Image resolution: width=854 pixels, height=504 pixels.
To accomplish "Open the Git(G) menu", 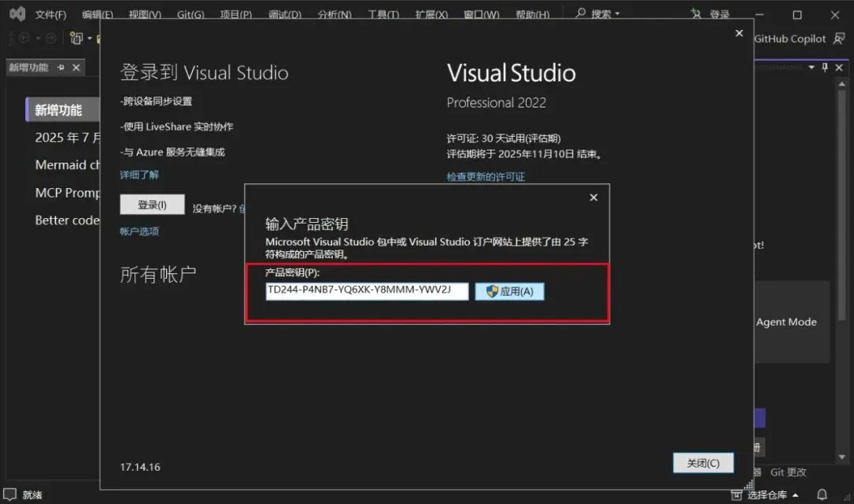I will pos(191,15).
